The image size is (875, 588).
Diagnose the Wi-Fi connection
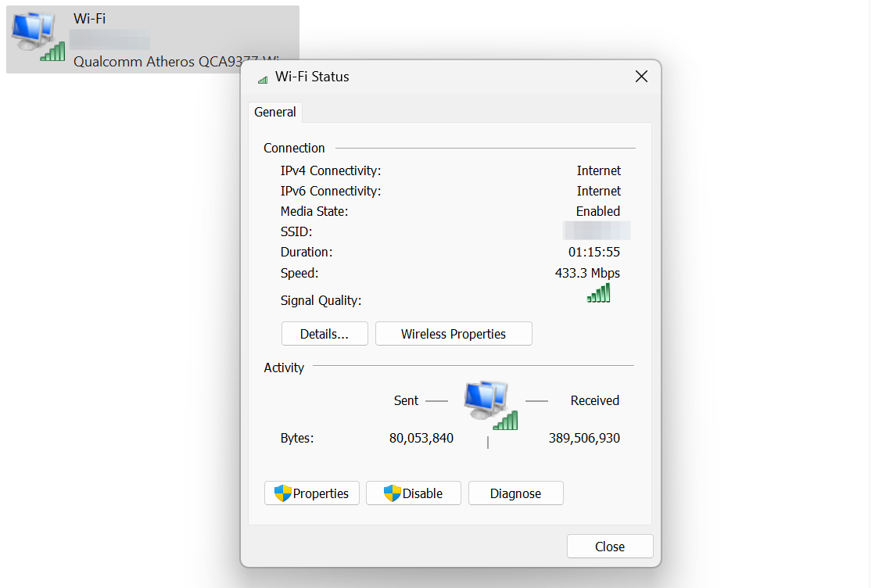515,493
